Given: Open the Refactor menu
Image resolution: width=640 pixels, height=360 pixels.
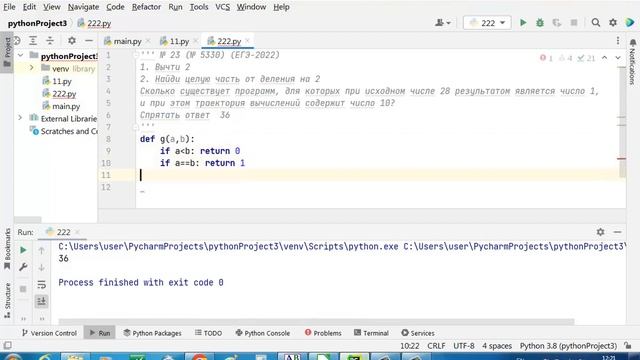Looking at the screenshot, I should [x=146, y=7].
